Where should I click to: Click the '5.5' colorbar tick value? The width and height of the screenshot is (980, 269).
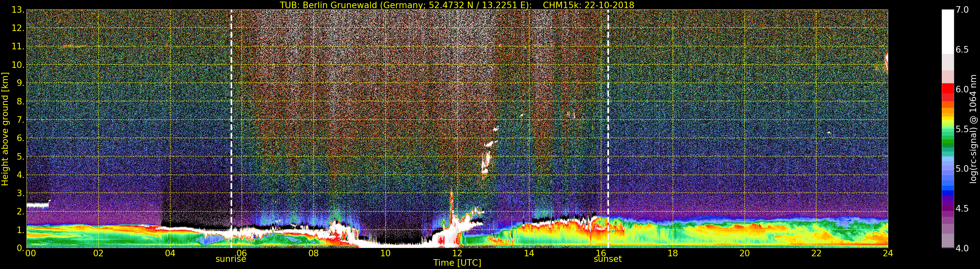coord(962,129)
